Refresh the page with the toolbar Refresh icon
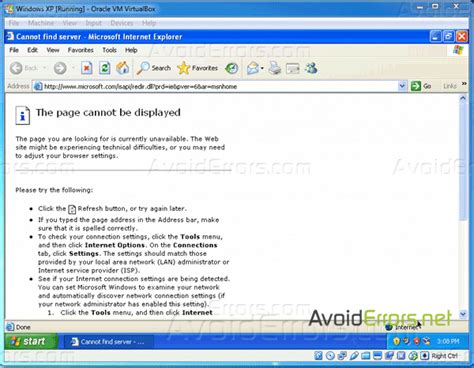This screenshot has width=474, height=368. coord(104,68)
